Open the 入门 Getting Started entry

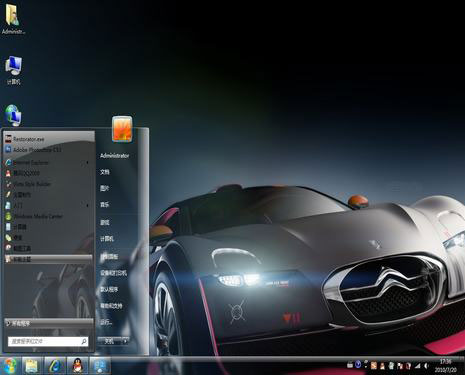49,205
